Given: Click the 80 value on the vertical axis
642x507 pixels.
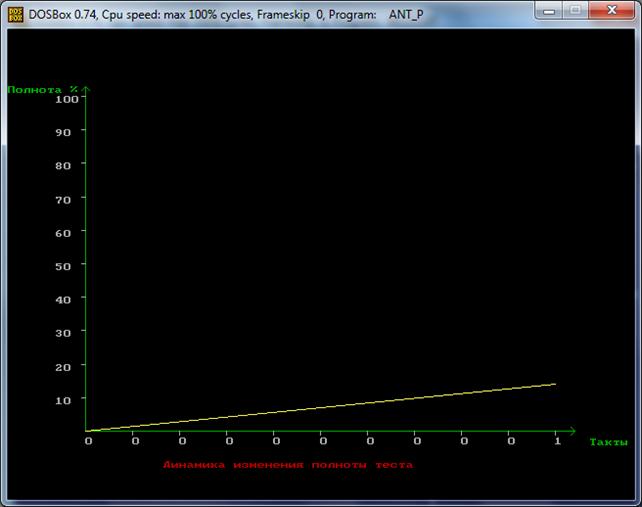Looking at the screenshot, I should 63,165.
